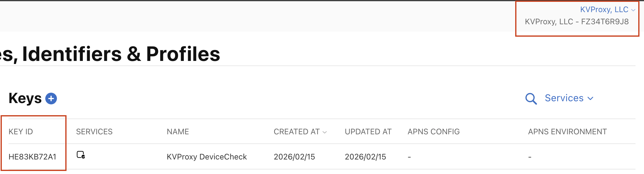Click created date 2026/02/15 in key row
644x174 pixels.
click(294, 157)
